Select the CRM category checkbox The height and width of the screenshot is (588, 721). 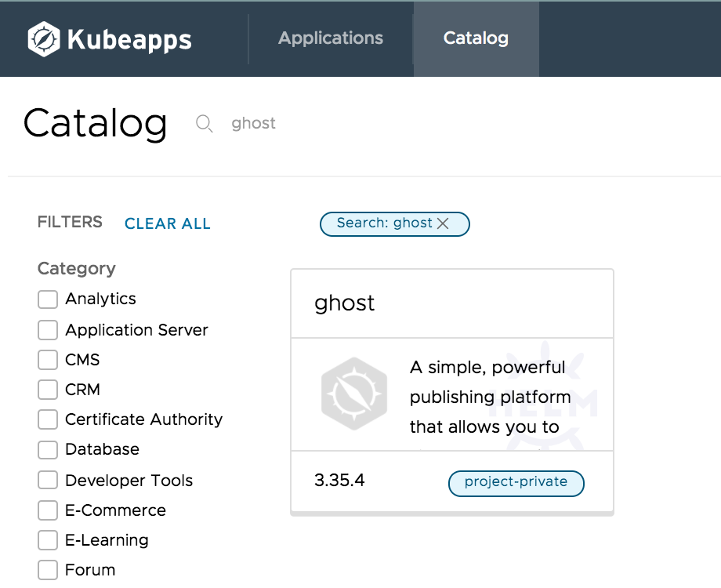point(48,390)
